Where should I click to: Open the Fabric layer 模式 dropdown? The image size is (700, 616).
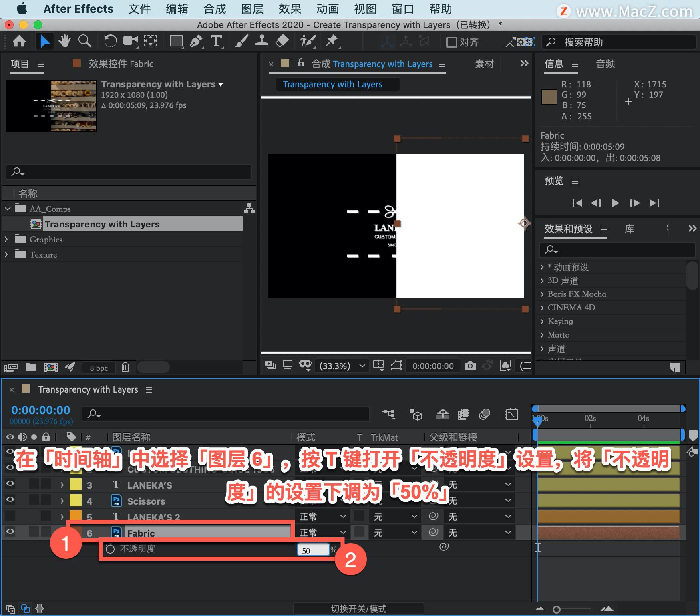point(322,533)
